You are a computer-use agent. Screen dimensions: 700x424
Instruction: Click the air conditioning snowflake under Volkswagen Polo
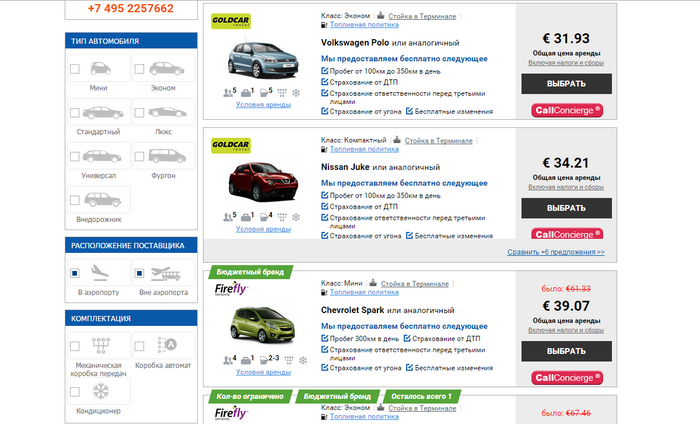[x=296, y=93]
